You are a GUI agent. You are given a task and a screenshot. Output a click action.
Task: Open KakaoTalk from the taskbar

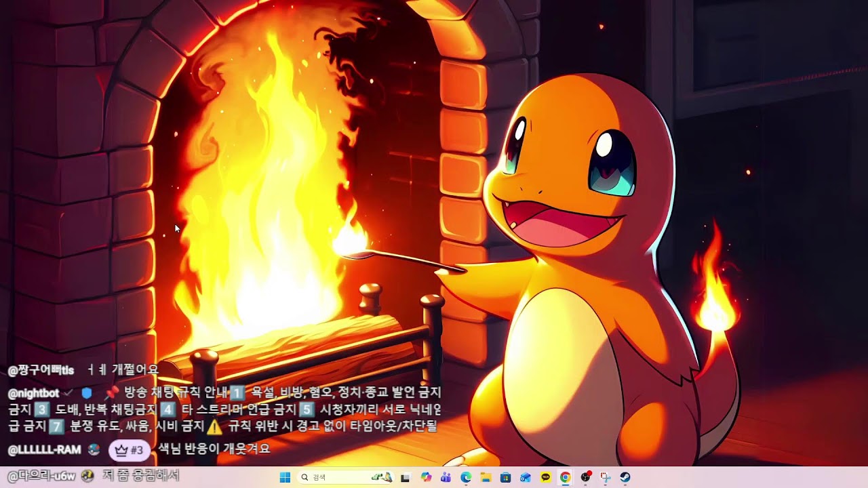pos(545,477)
